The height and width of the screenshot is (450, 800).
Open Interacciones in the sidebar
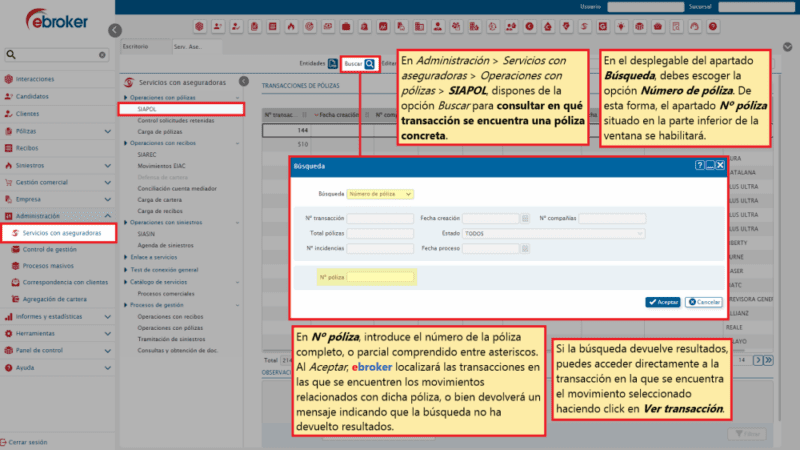(x=35, y=79)
